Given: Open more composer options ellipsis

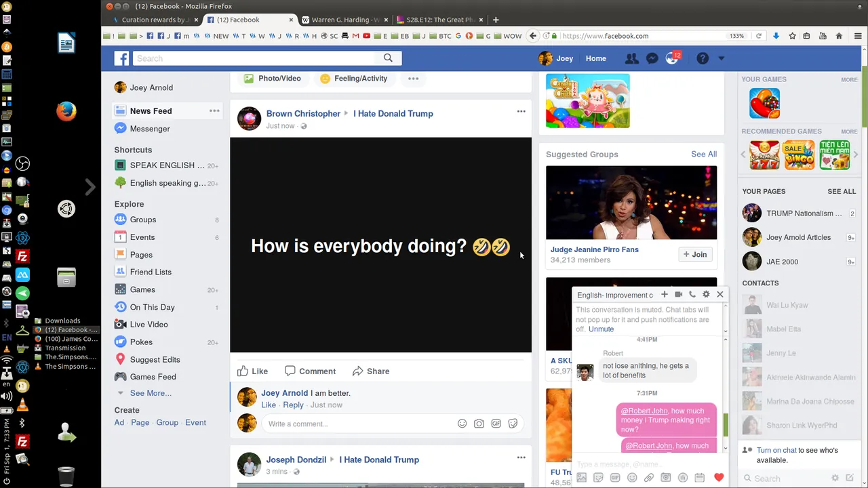Looking at the screenshot, I should coord(413,79).
